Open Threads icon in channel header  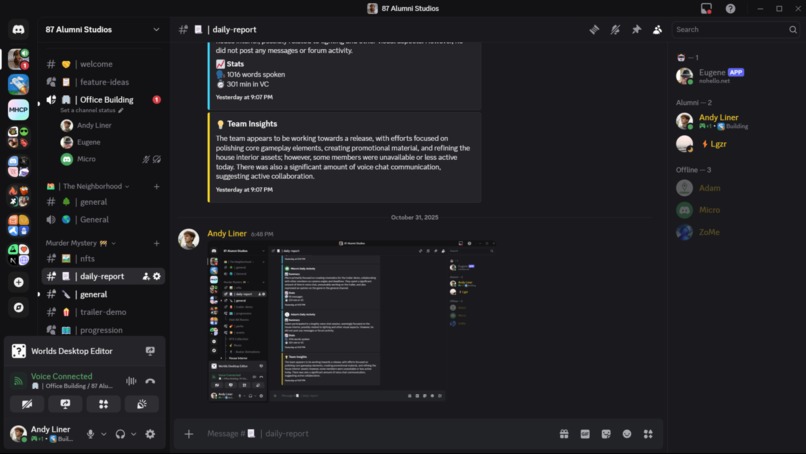(x=594, y=30)
